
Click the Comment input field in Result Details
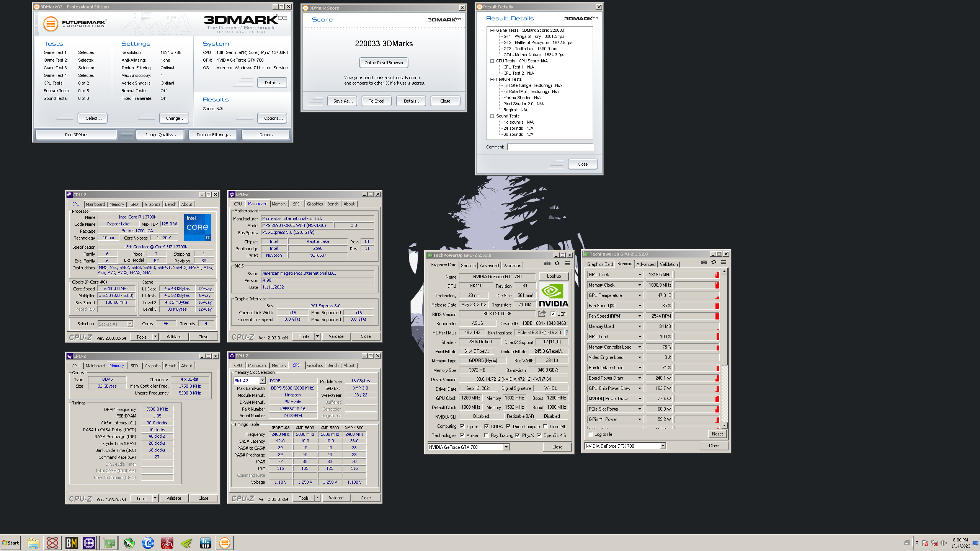tap(550, 147)
